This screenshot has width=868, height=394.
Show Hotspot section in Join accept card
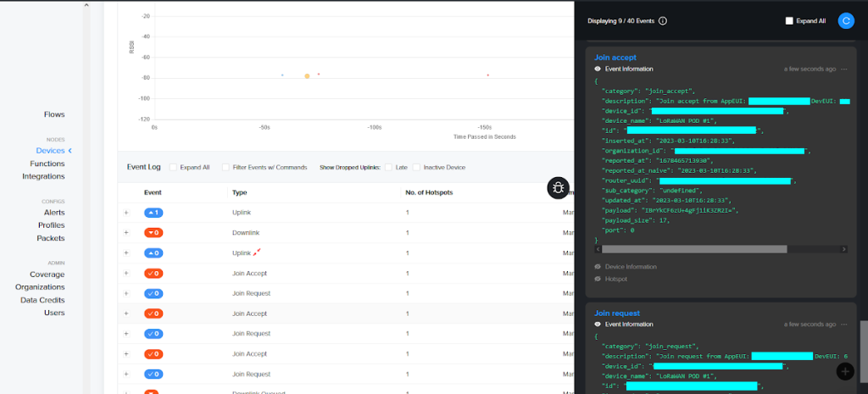pos(616,279)
